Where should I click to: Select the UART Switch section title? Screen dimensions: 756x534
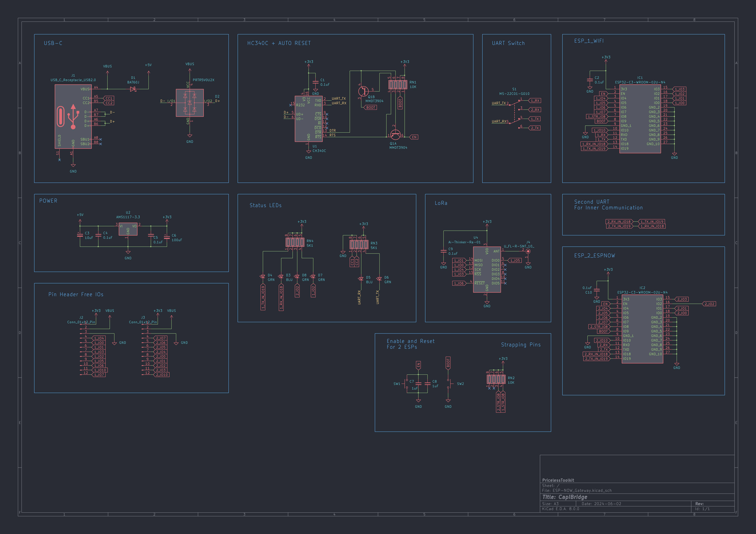[508, 43]
